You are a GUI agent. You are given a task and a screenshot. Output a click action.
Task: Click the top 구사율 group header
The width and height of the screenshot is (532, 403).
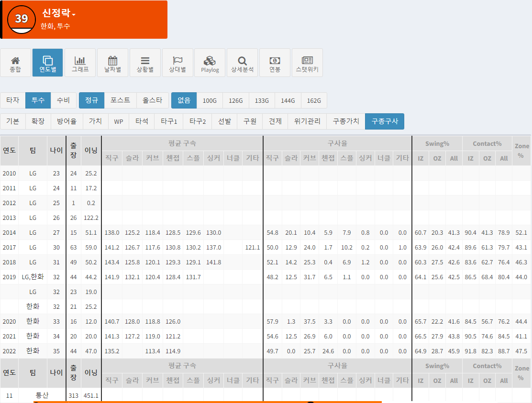(337, 144)
